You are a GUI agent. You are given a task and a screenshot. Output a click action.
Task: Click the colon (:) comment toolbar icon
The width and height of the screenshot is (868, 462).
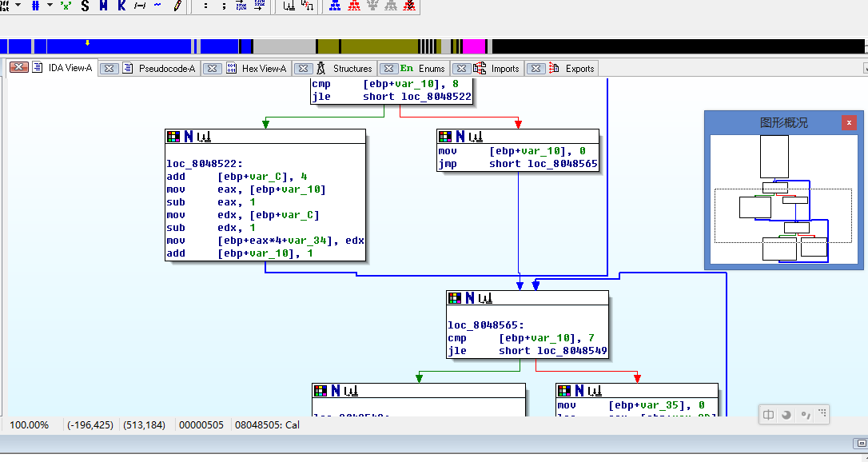206,6
